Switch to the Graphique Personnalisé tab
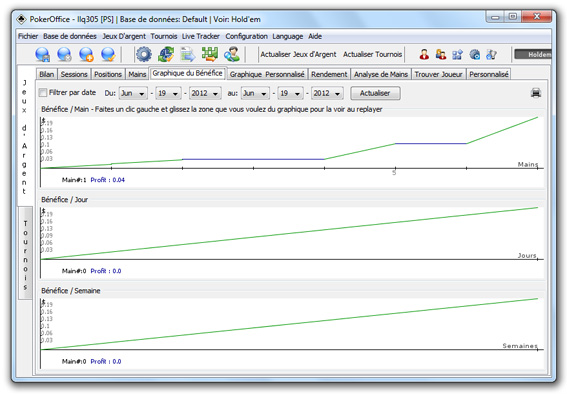This screenshot has height=394, width=567. [x=267, y=74]
